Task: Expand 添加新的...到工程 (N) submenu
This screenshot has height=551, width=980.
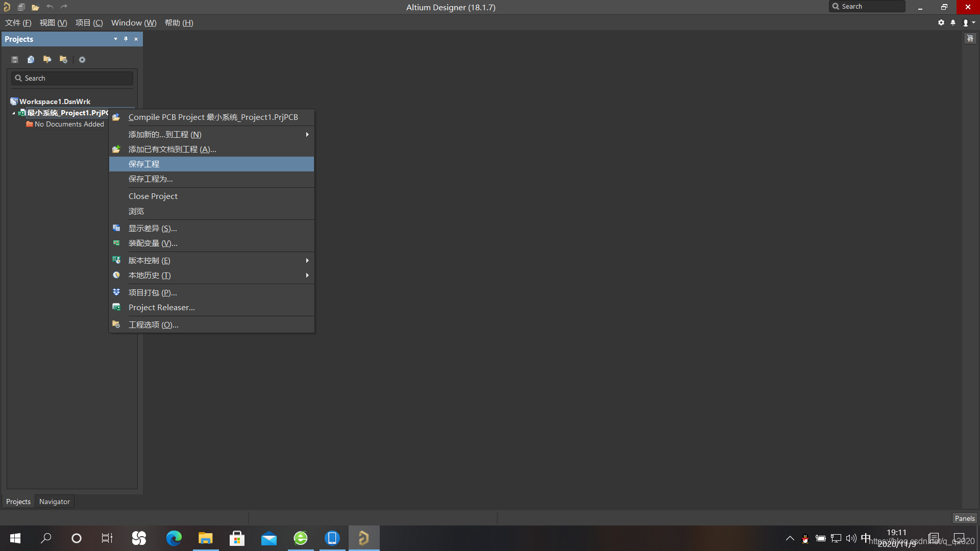Action: (211, 134)
